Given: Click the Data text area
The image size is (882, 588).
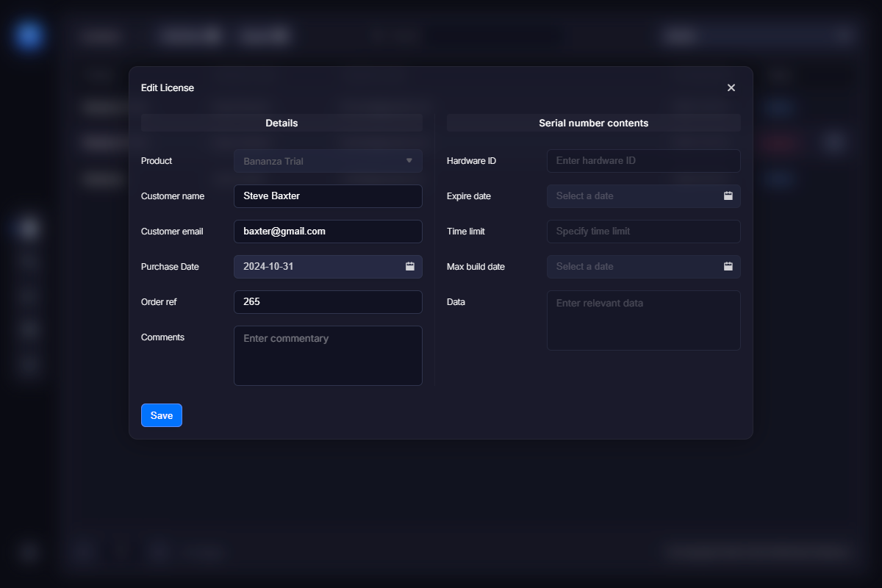Looking at the screenshot, I should (643, 320).
